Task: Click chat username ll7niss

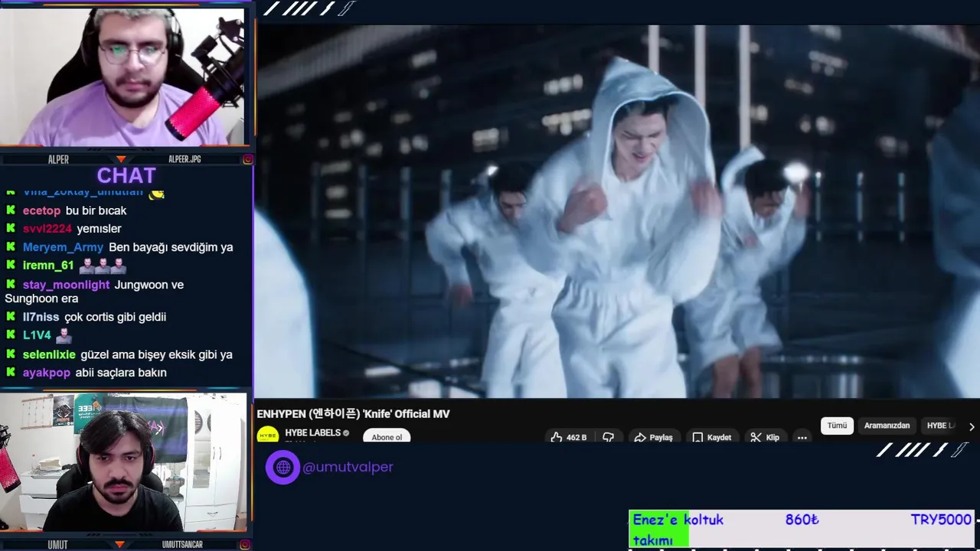Action: click(x=41, y=317)
